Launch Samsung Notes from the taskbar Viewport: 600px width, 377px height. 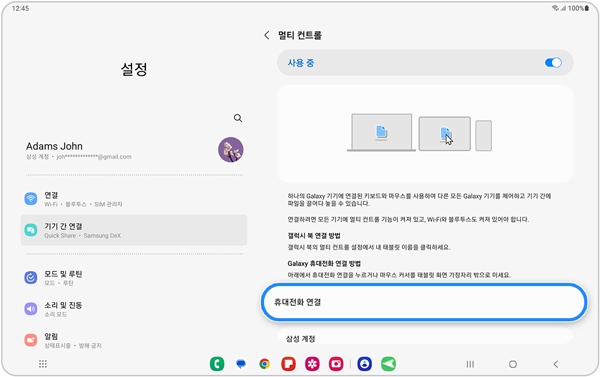coord(289,364)
